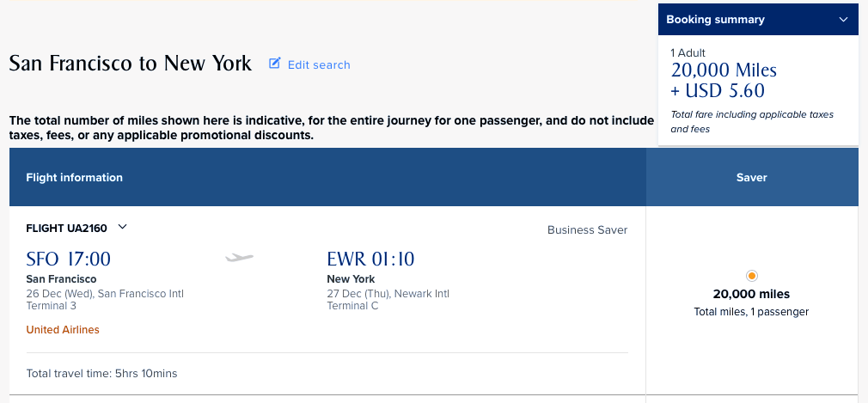Click the United Airlines carrier link
The image size is (868, 403).
(x=63, y=330)
